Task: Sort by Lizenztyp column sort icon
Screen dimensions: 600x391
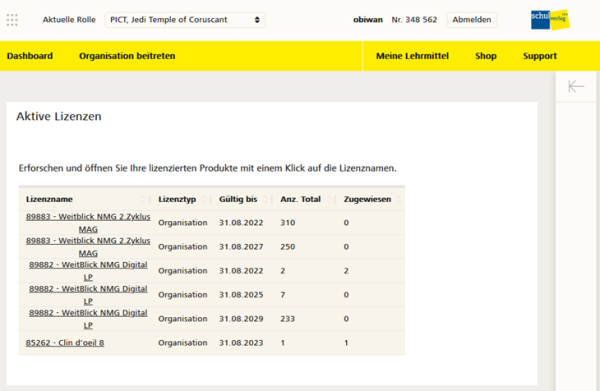Action: pos(204,199)
